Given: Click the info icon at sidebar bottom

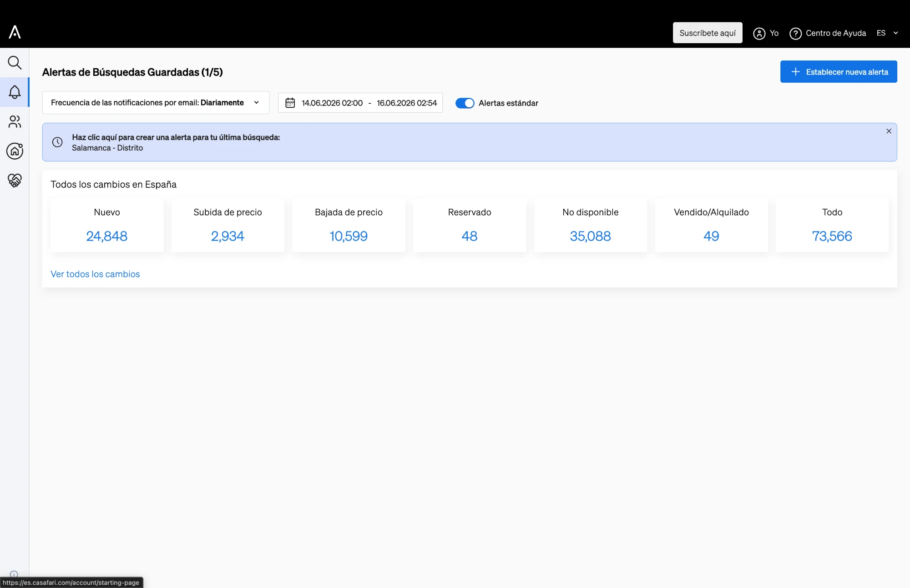Looking at the screenshot, I should pyautogui.click(x=14, y=574).
